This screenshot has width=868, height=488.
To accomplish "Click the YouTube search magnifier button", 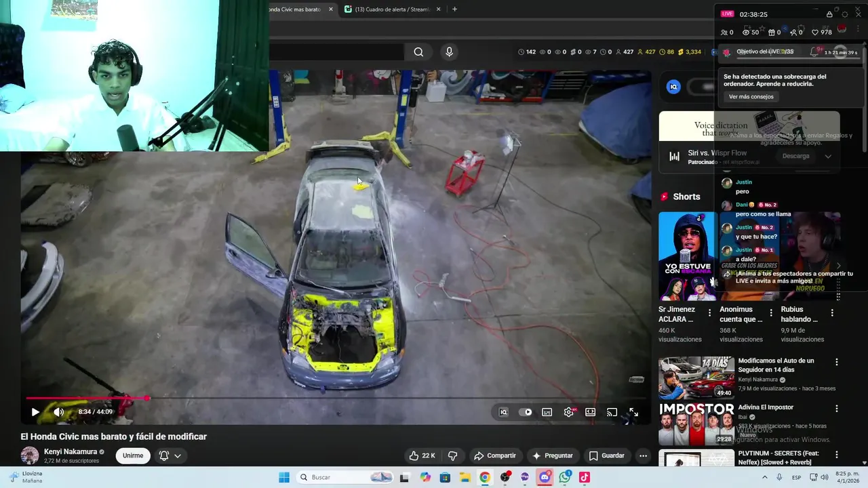I will coord(418,52).
